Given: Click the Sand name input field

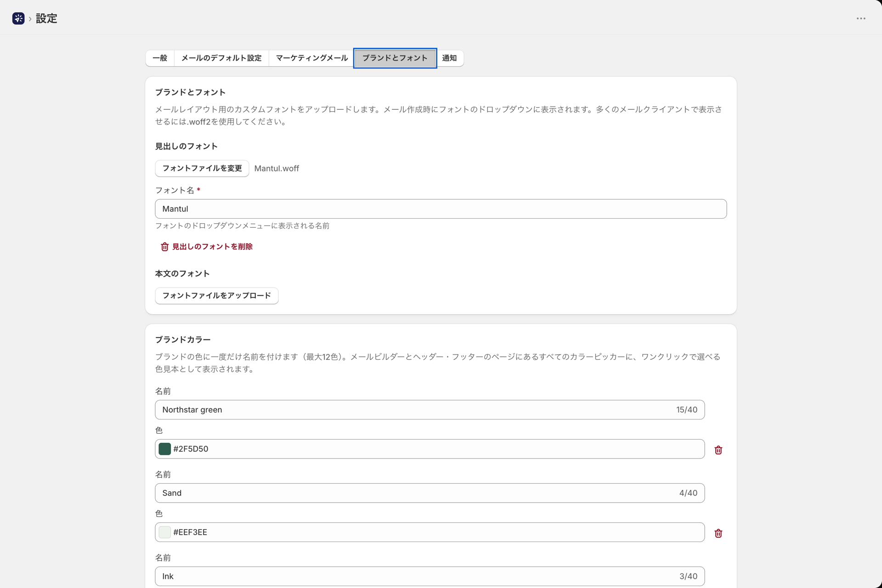Looking at the screenshot, I should coord(430,493).
